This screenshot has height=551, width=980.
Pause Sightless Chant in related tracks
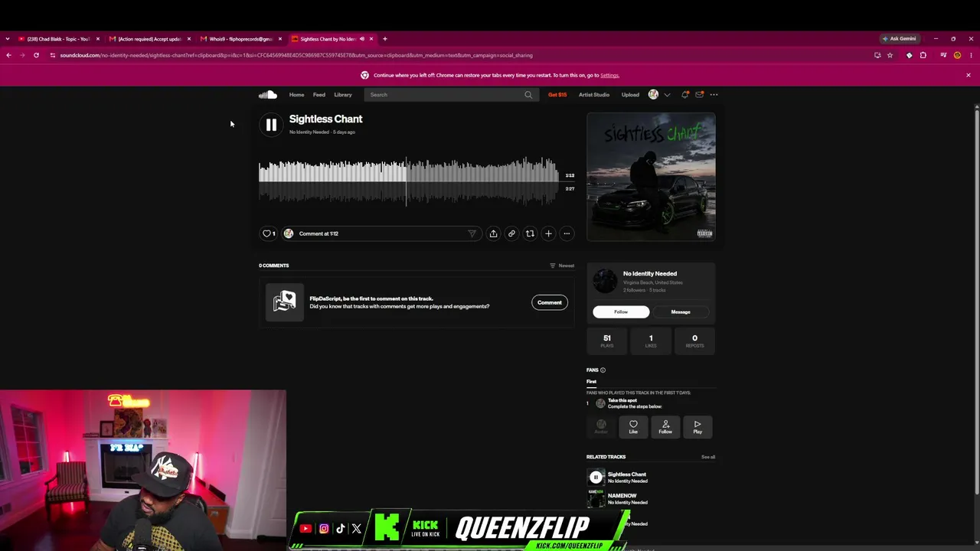[x=596, y=478]
